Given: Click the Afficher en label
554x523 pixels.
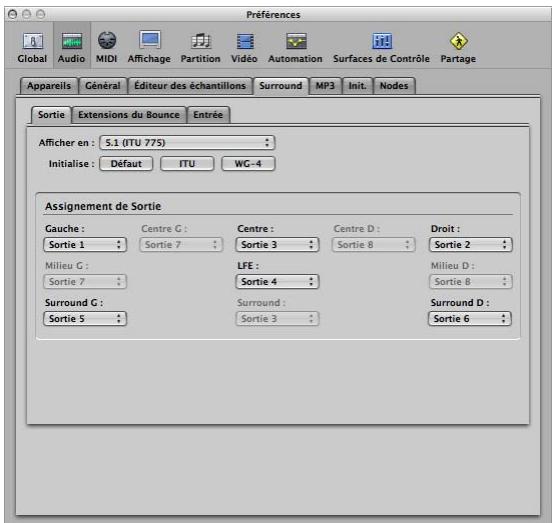Looking at the screenshot, I should point(67,143).
